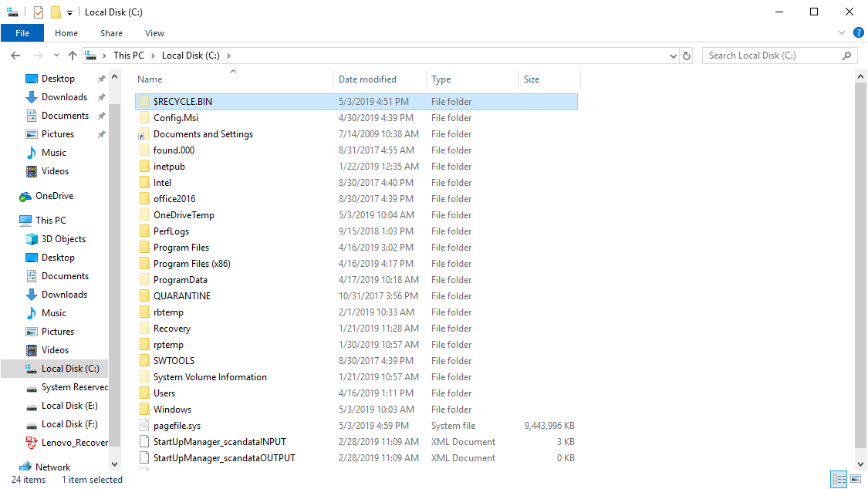Select This PC in the navigation pane
Screen dimensions: 868x489
pos(50,220)
